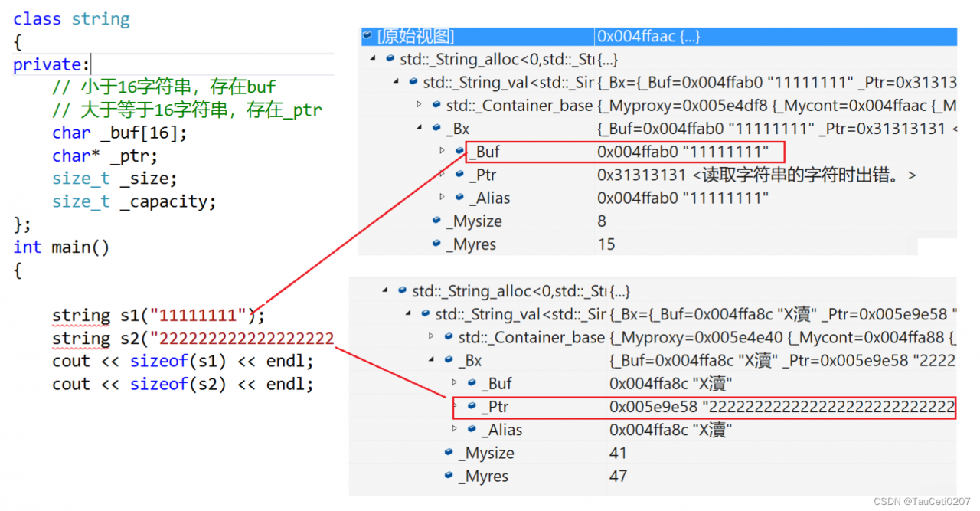Select the _Myres row with value 47
The width and height of the screenshot is (980, 511).
click(x=652, y=476)
